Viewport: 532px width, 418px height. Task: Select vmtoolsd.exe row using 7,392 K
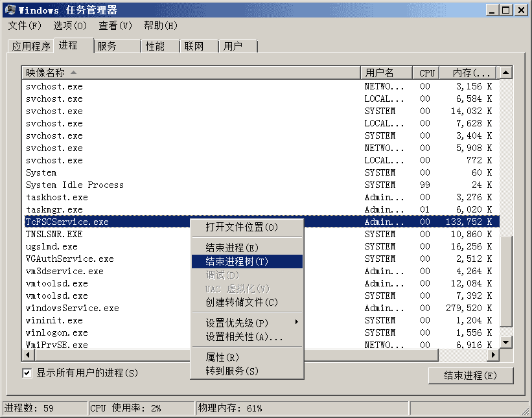262,296
